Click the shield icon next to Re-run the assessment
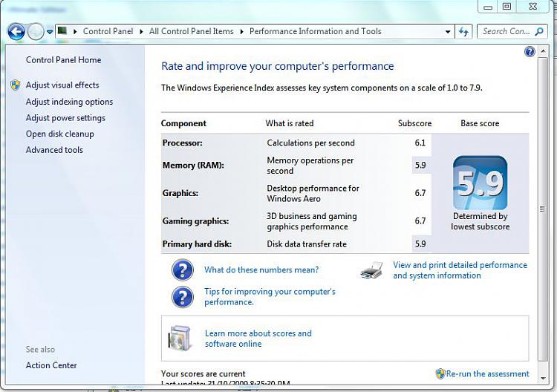Viewport: 557px width, 392px height. pyautogui.click(x=440, y=373)
